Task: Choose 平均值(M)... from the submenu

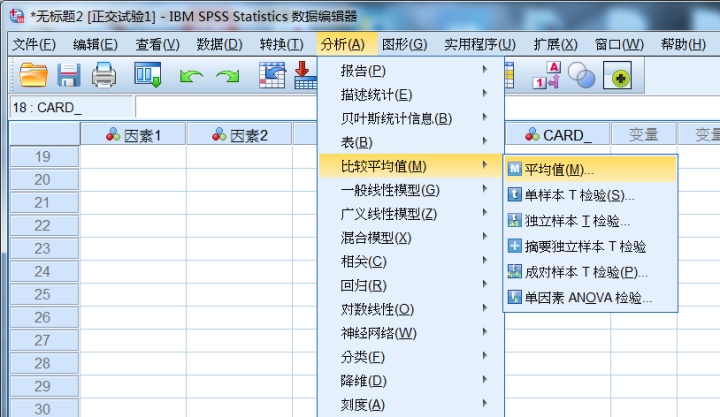Action: point(591,169)
